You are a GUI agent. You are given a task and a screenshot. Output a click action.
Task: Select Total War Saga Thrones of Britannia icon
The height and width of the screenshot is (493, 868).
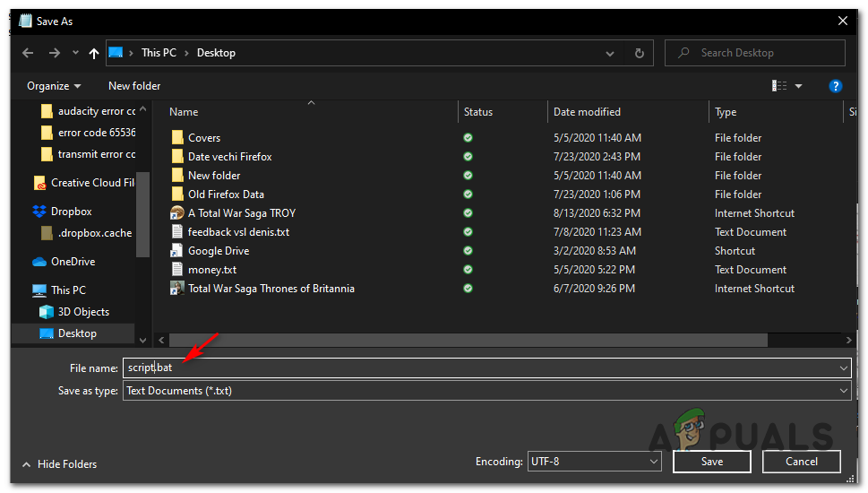(177, 288)
